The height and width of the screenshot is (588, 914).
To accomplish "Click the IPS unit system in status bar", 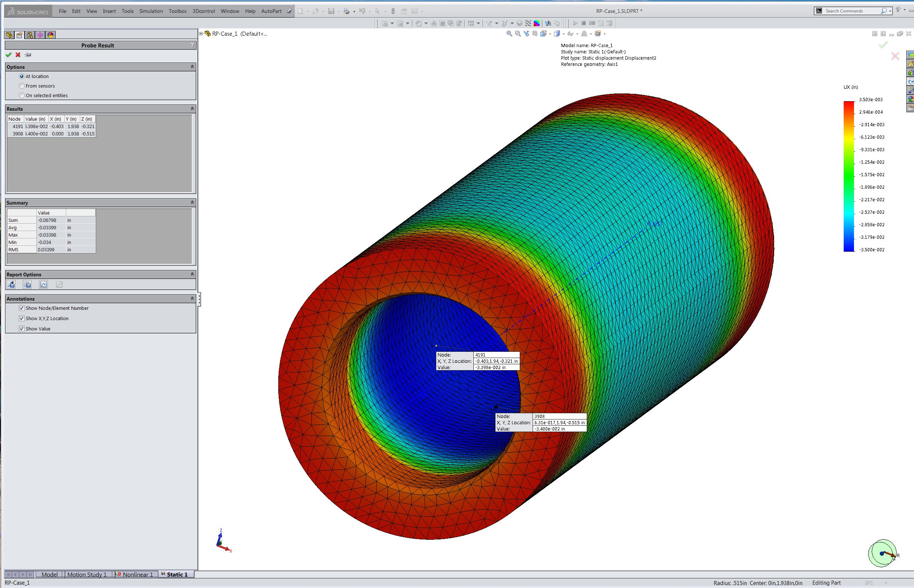I will pos(869,582).
